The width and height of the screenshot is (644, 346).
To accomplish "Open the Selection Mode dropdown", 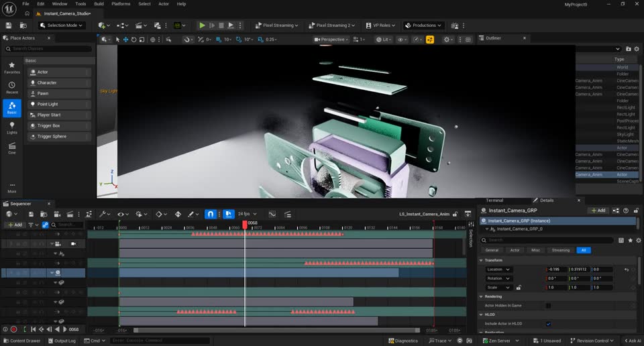I will 61,25.
